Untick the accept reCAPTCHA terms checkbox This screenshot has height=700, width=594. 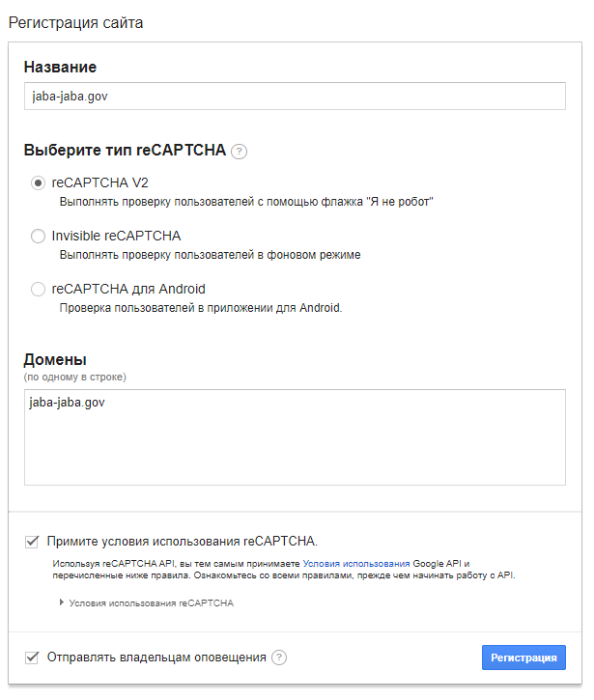(x=33, y=542)
